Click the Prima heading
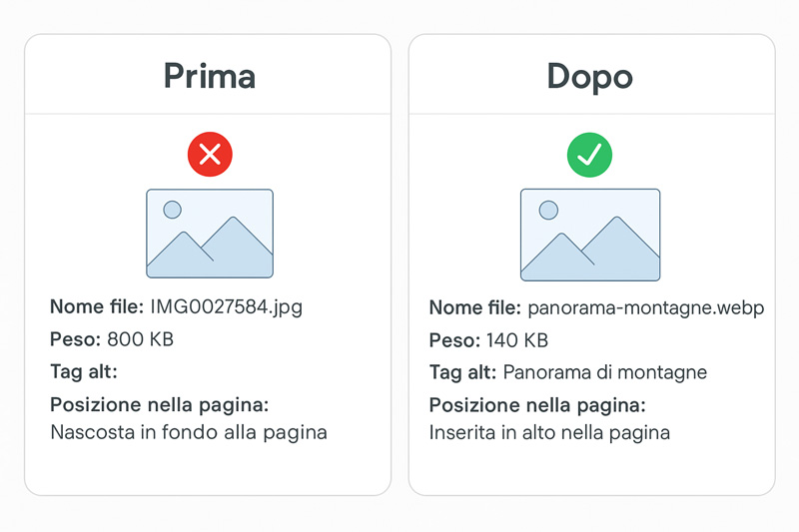This screenshot has height=532, width=799. 210,77
